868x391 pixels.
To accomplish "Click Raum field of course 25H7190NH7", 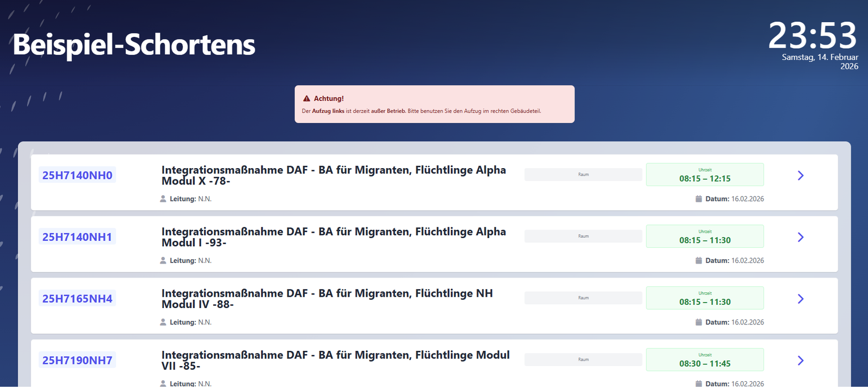I will [x=583, y=360].
